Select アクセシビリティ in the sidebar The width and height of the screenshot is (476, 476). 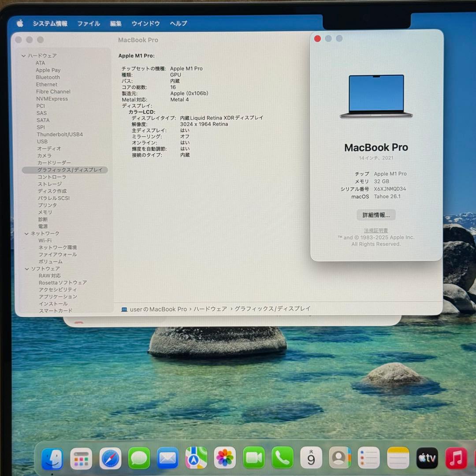pyautogui.click(x=58, y=290)
